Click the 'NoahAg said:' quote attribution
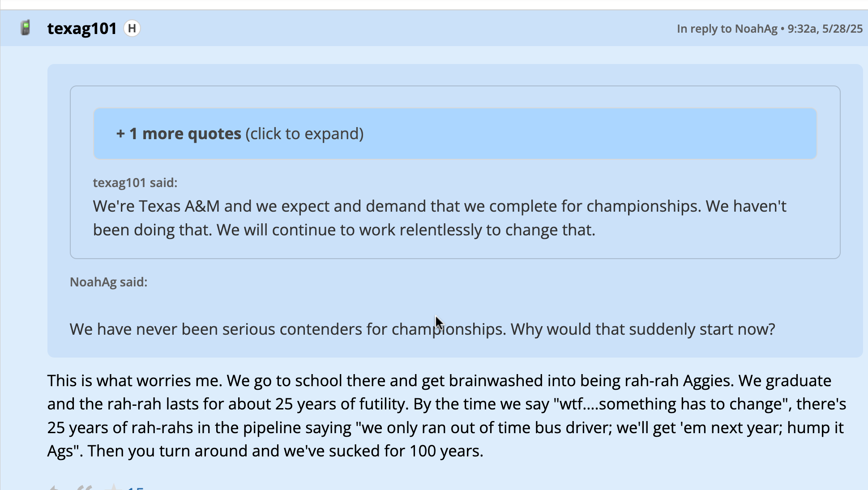This screenshot has height=490, width=868. pos(109,282)
